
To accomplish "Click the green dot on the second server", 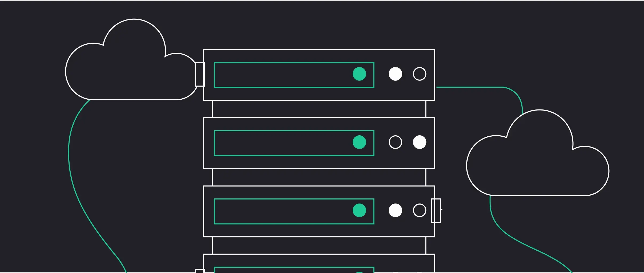I will click(x=359, y=142).
